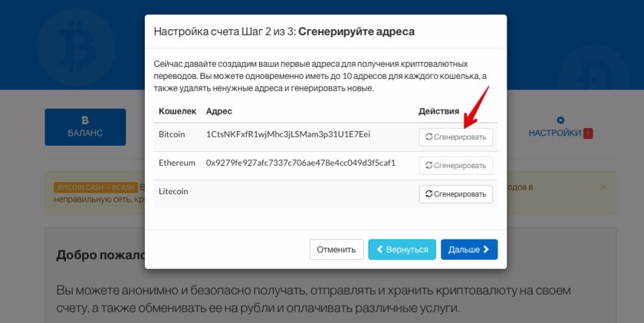Proceed with the Дальше button
Screen dimensions: 644x323
469,249
